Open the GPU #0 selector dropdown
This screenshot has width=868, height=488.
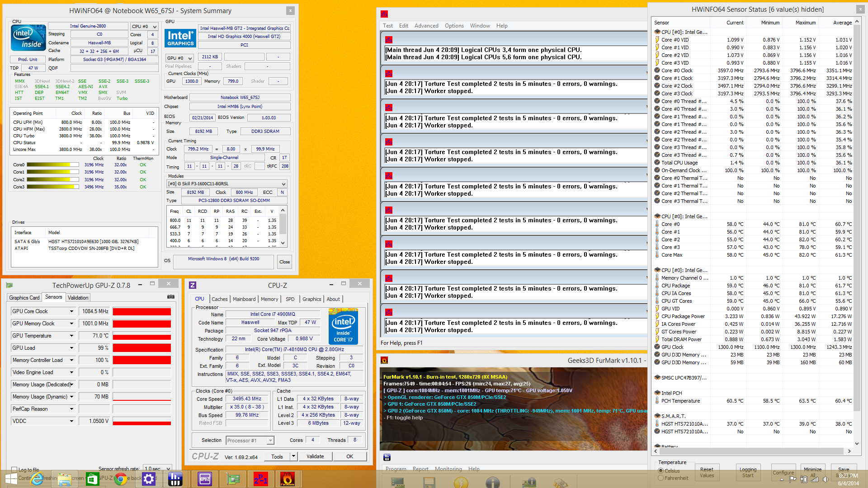click(x=180, y=58)
